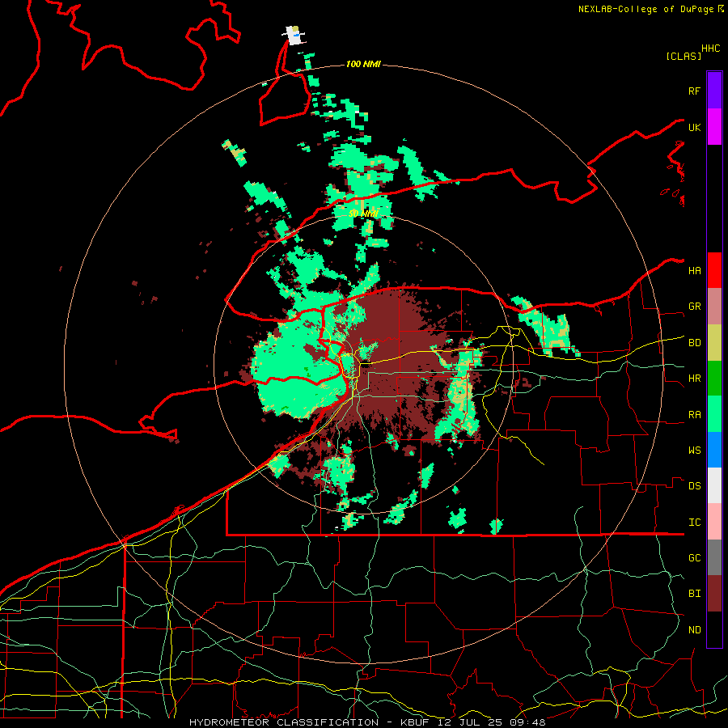Click the UK legend label
The height and width of the screenshot is (728, 728).
pyautogui.click(x=694, y=127)
